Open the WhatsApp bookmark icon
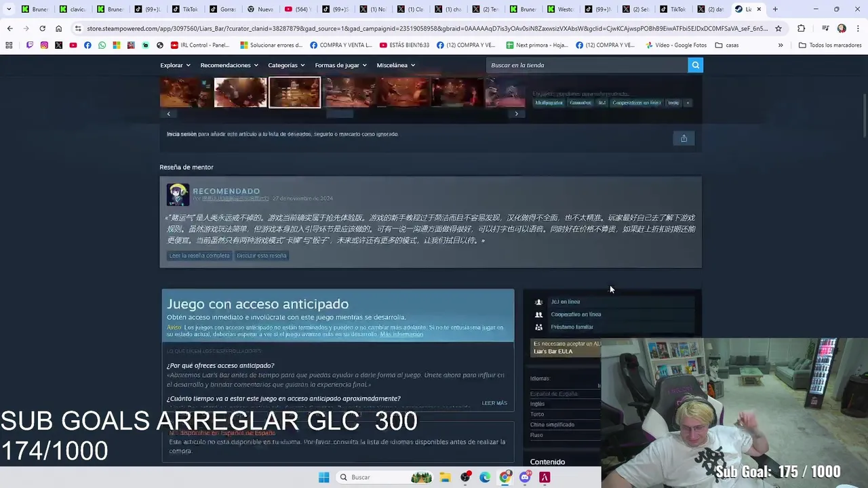The width and height of the screenshot is (868, 488). click(x=102, y=45)
